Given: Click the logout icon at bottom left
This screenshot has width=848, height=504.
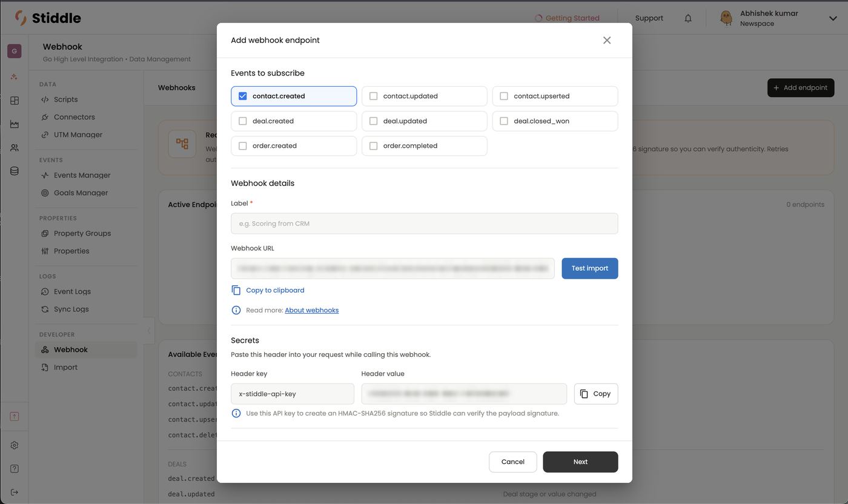Looking at the screenshot, I should 15,492.
